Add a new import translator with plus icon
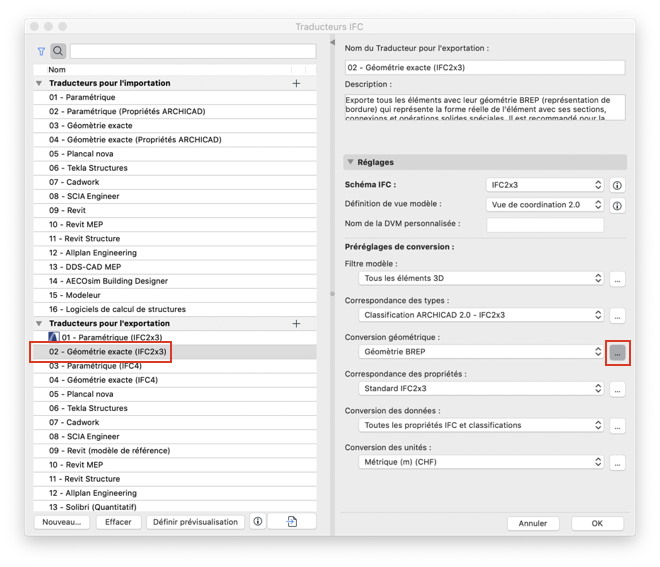The image size is (660, 567). 296,83
